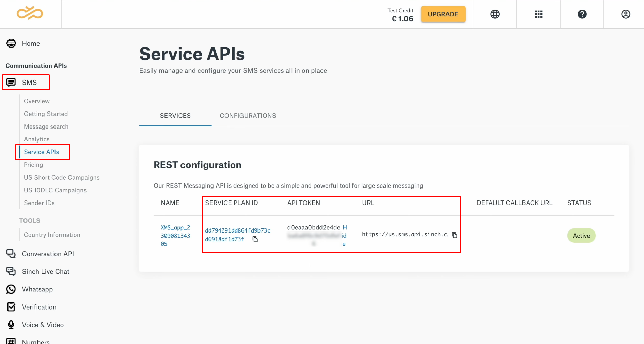Click the NAME column header
Screen dimensions: 644x344
(x=170, y=203)
